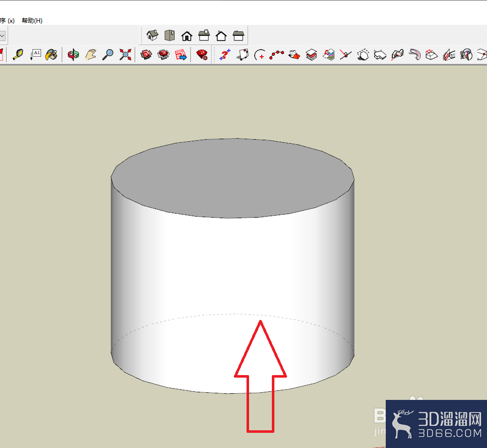This screenshot has width=487, height=448.
Task: Click the Zoom Extents icon
Action: (125, 55)
